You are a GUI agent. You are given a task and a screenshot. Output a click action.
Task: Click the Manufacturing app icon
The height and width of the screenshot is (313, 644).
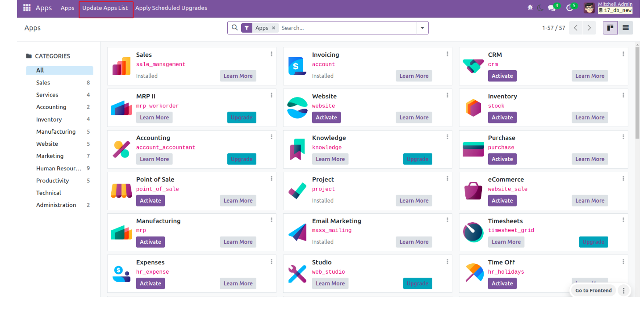(121, 233)
